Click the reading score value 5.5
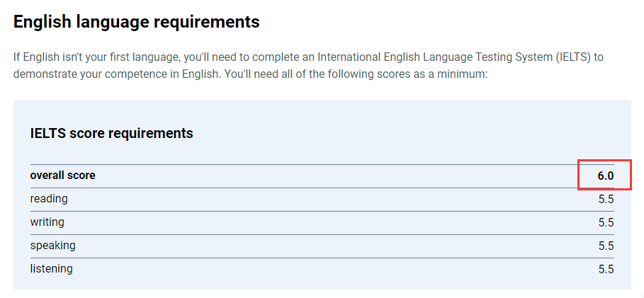Image resolution: width=644 pixels, height=298 pixels. click(606, 200)
